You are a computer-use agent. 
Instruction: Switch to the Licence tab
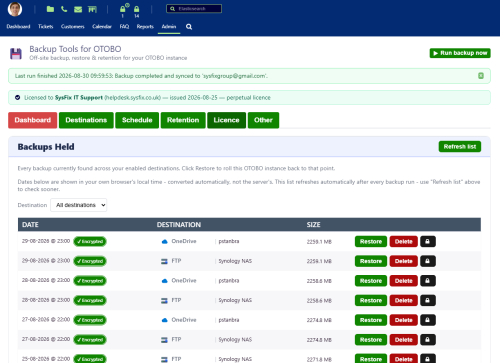pos(227,120)
